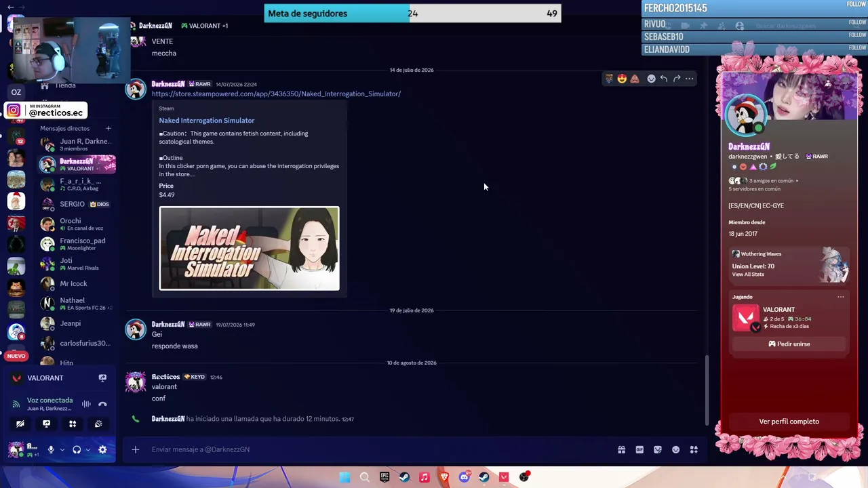Open Brave browser from the taskbar
The height and width of the screenshot is (488, 868).
click(x=444, y=477)
